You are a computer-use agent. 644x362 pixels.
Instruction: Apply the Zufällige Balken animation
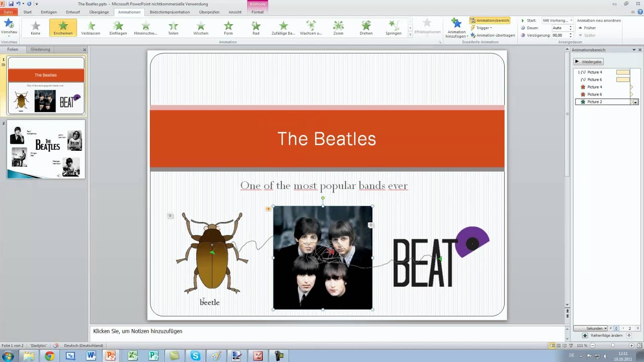pyautogui.click(x=283, y=28)
